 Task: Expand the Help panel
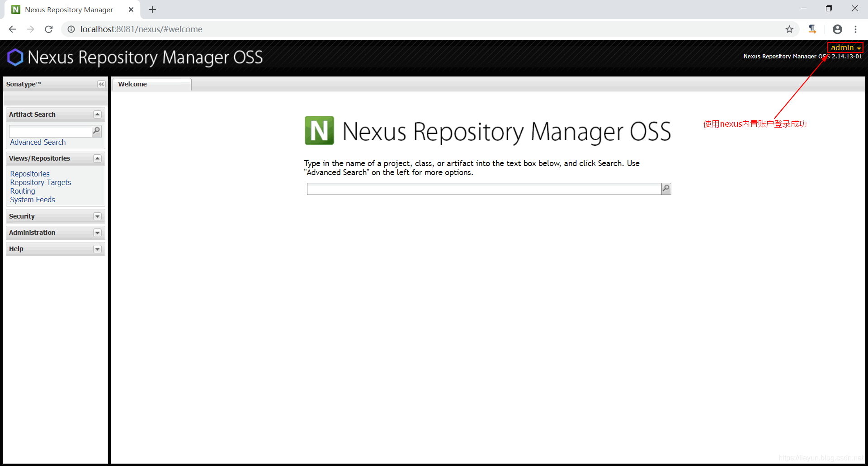[x=97, y=249]
